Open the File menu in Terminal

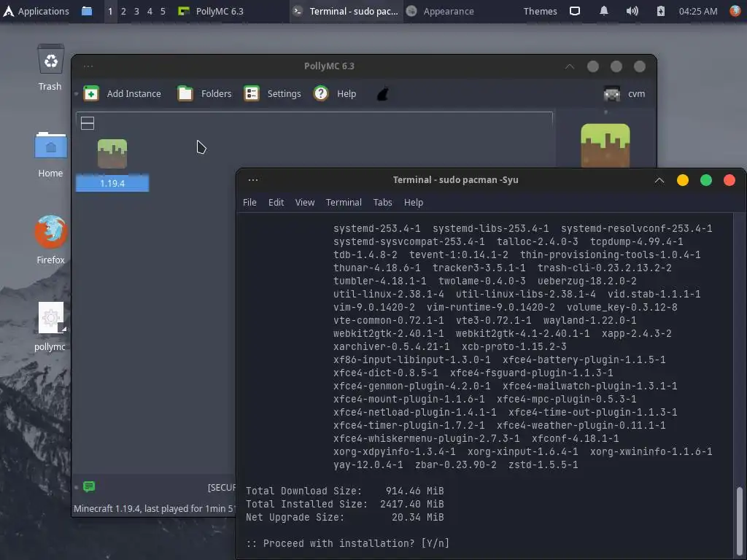click(249, 203)
